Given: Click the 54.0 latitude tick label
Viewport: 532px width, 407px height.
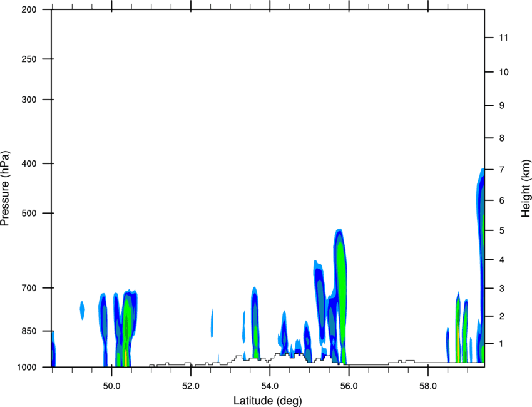Looking at the screenshot, I should click(x=270, y=386).
